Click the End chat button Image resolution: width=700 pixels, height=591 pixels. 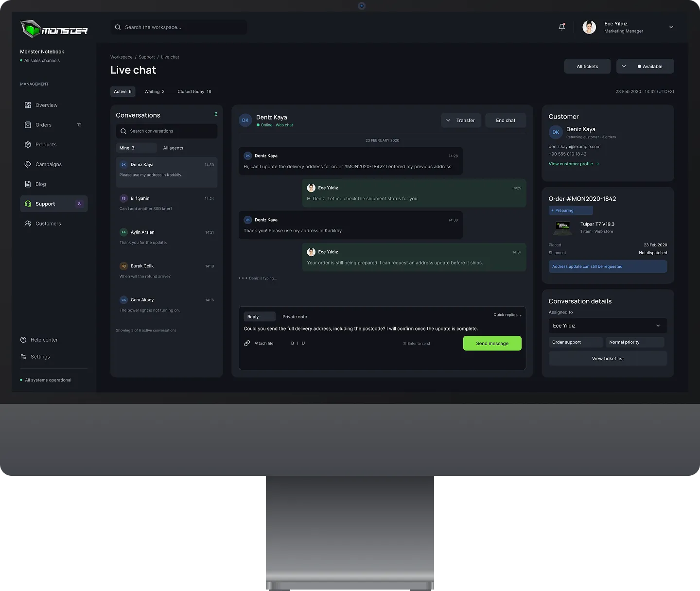tap(506, 121)
